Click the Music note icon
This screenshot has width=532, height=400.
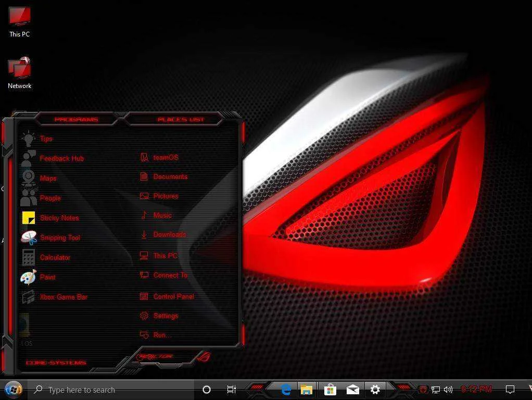pos(144,215)
